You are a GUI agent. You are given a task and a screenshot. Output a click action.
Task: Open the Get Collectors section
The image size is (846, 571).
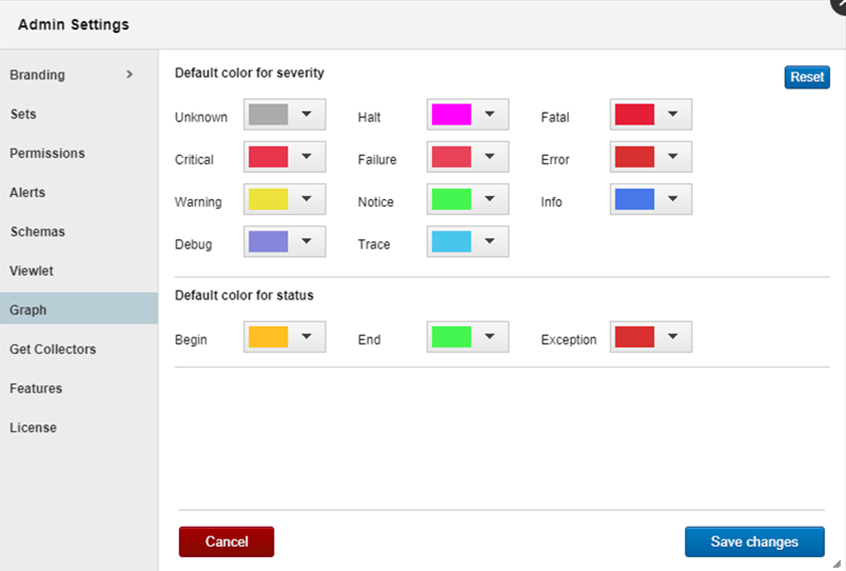coord(79,350)
